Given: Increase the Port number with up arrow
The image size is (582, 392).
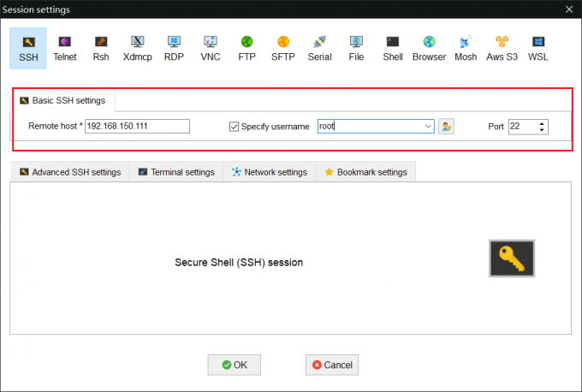Looking at the screenshot, I should pos(542,123).
